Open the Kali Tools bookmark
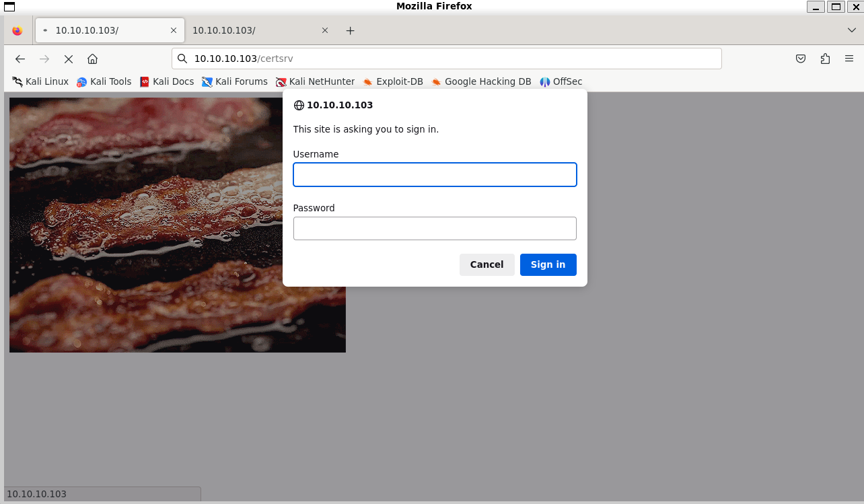This screenshot has height=504, width=864. pos(104,81)
